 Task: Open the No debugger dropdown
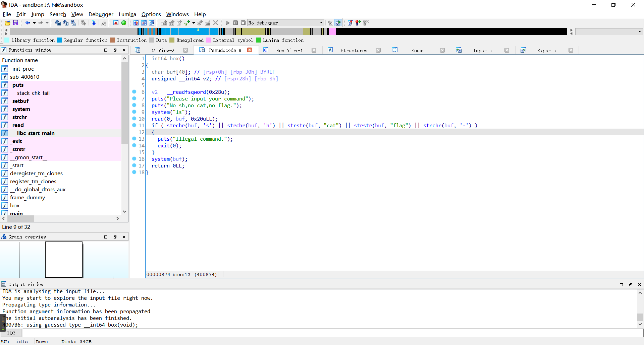point(321,23)
